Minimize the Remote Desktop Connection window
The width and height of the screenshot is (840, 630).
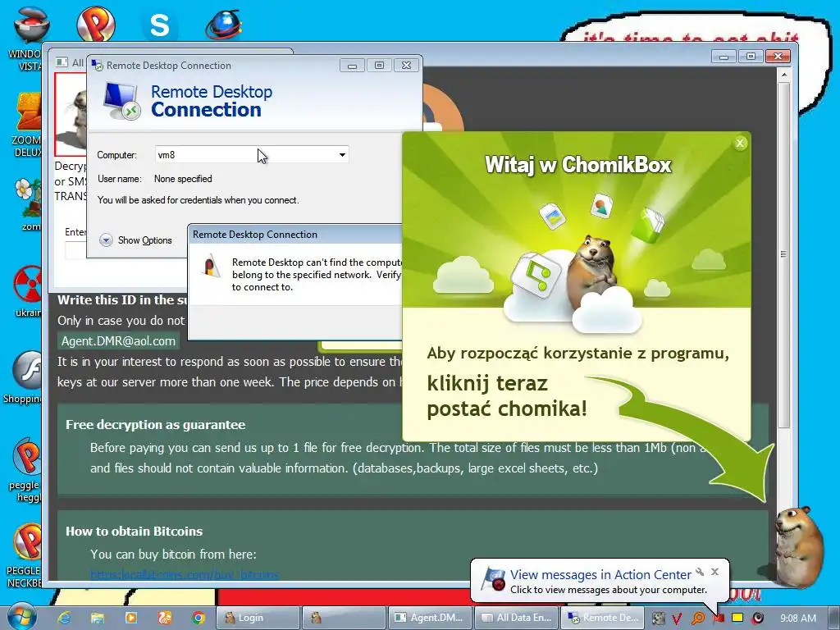(x=352, y=66)
